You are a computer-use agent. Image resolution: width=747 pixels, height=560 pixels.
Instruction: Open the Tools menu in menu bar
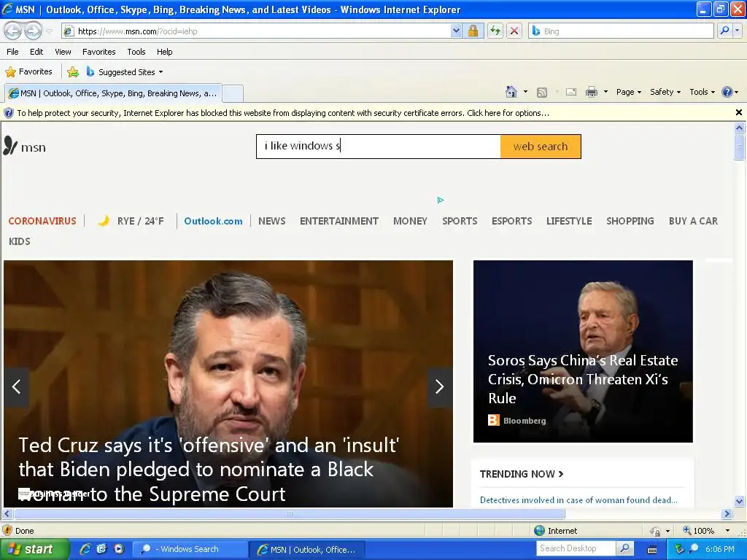(x=136, y=52)
